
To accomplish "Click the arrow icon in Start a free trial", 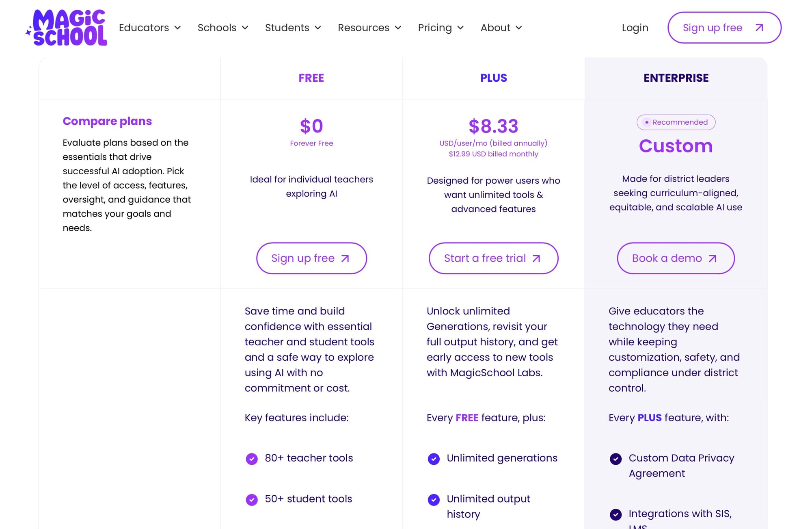I will click(536, 258).
